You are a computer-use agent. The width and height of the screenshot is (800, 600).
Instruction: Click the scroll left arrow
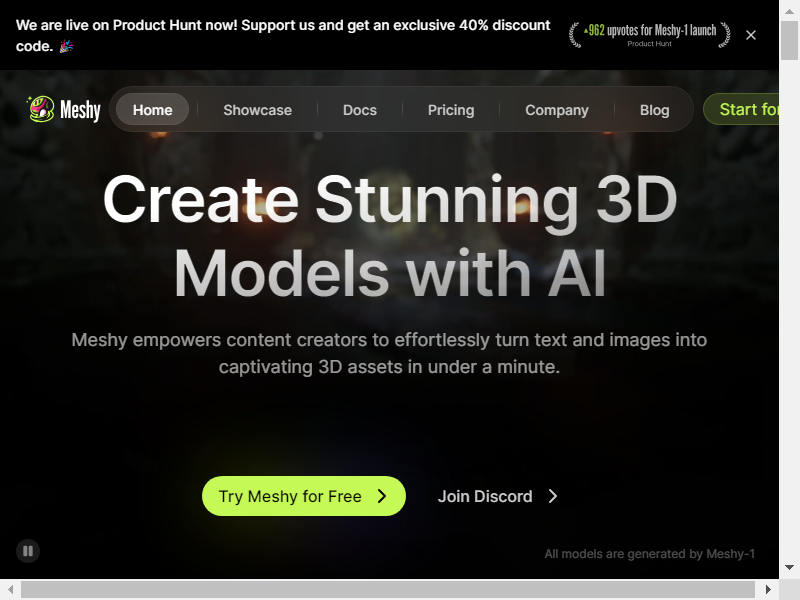pos(10,590)
